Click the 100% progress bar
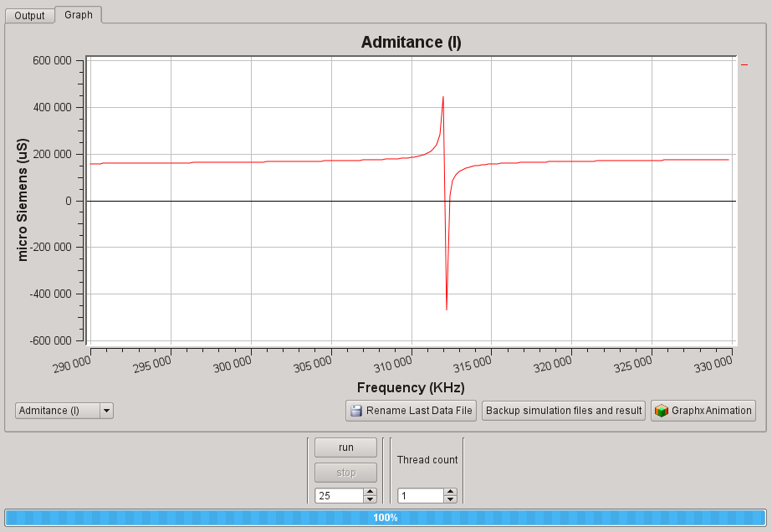Screen dimensions: 772x532 [x=386, y=518]
